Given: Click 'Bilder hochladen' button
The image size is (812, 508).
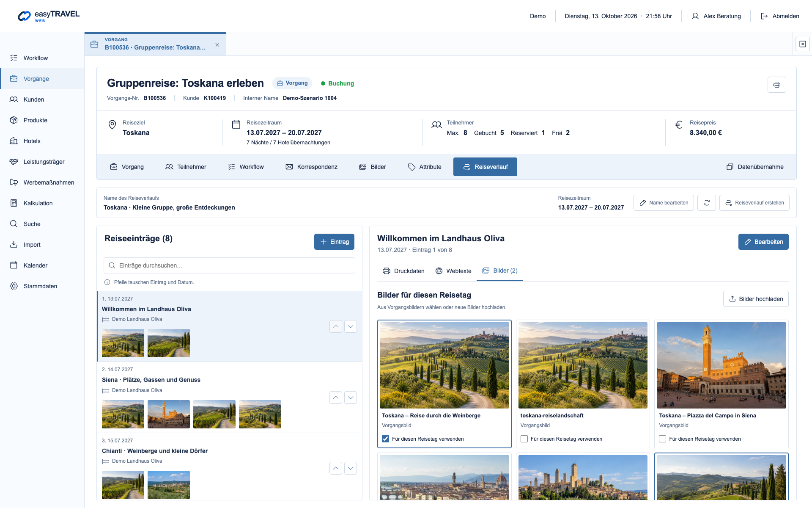Looking at the screenshot, I should coord(756,299).
